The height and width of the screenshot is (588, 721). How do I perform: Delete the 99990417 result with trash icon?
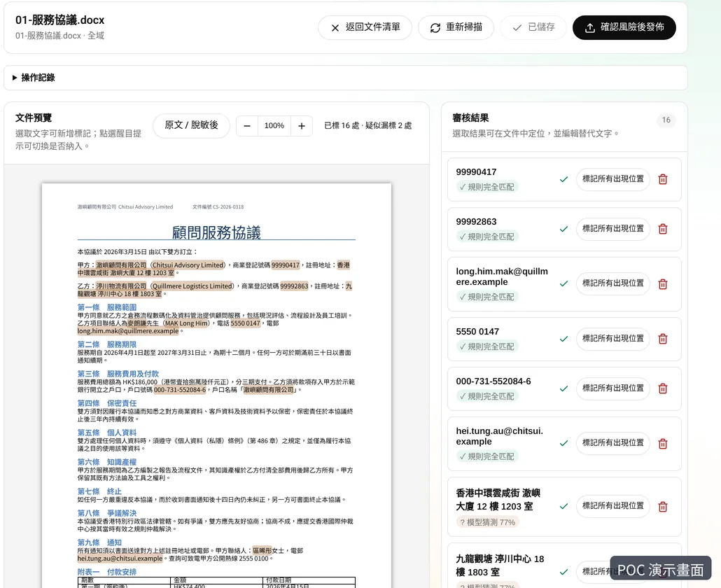coord(663,179)
